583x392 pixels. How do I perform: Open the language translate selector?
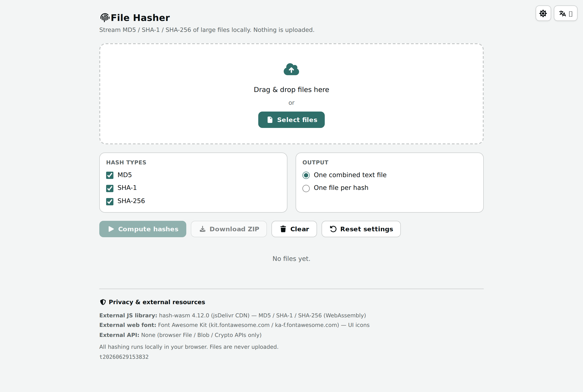coord(565,13)
